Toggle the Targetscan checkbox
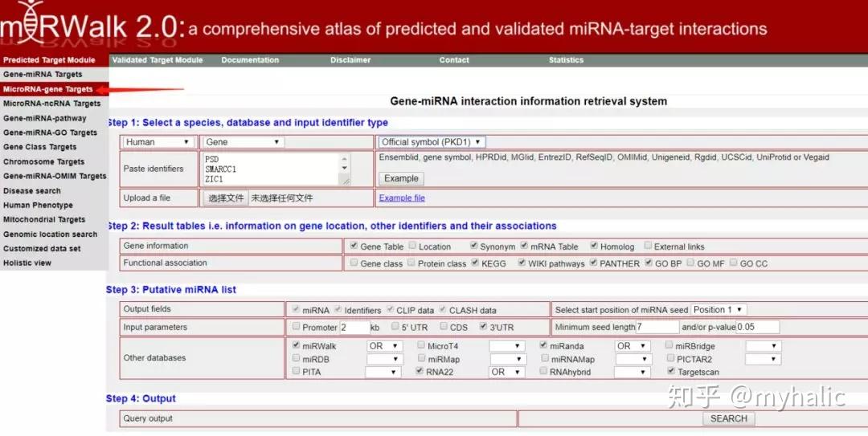Viewport: 868px width, 436px height. 671,371
